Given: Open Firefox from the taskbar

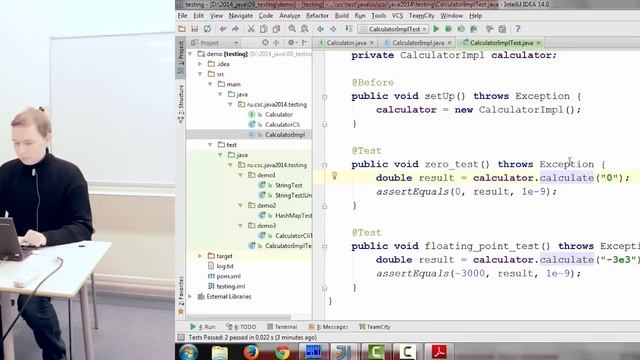Looking at the screenshot, I should 251,352.
